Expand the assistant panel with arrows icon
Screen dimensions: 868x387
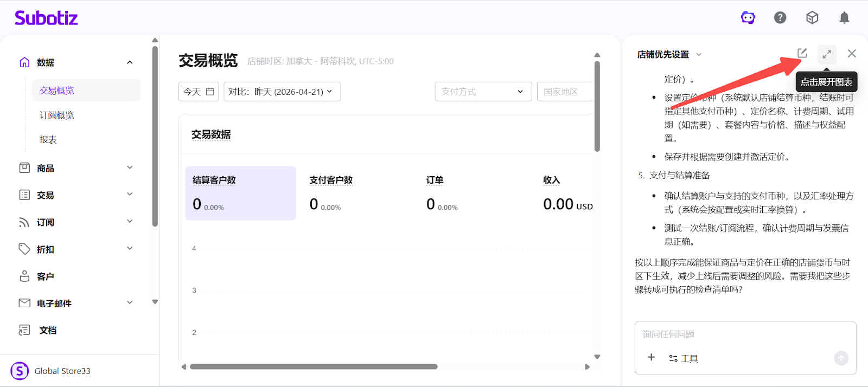coord(827,54)
